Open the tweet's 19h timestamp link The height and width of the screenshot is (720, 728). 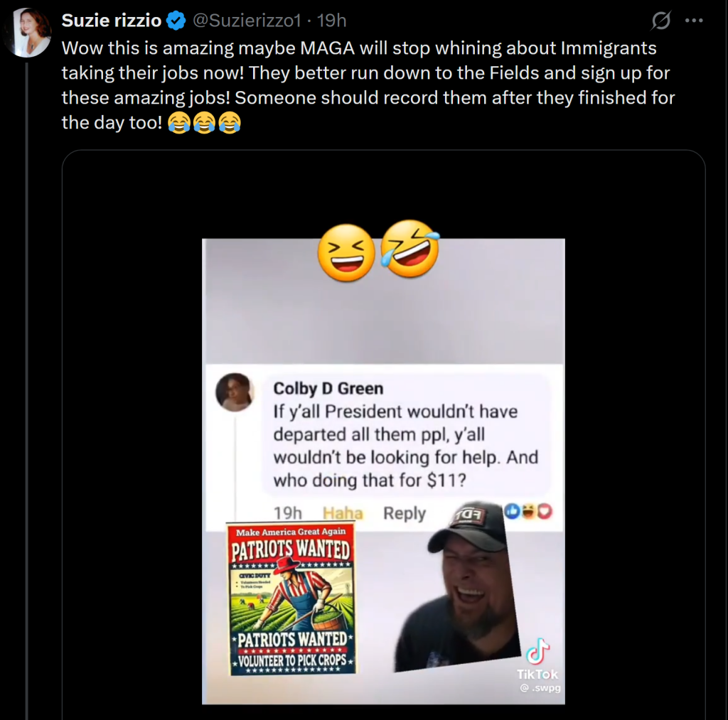[x=331, y=21]
